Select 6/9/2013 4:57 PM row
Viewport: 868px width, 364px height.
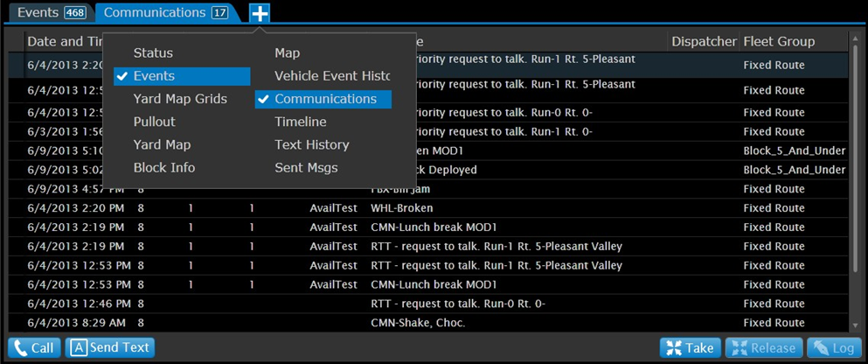click(427, 189)
